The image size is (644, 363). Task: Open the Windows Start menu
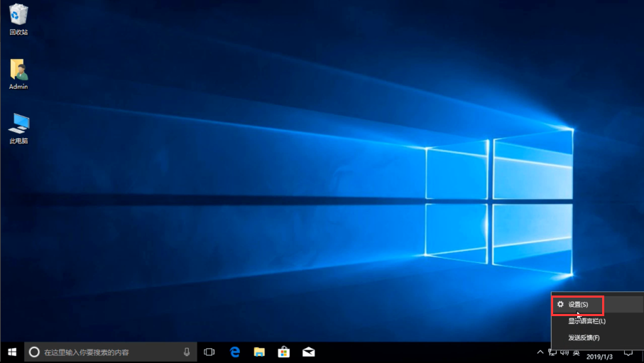(x=12, y=352)
